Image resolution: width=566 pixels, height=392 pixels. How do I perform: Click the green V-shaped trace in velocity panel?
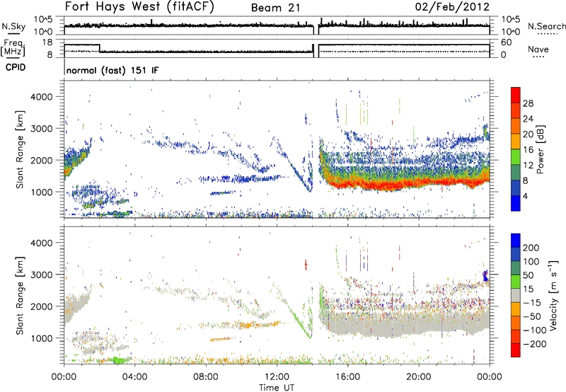coord(300,325)
